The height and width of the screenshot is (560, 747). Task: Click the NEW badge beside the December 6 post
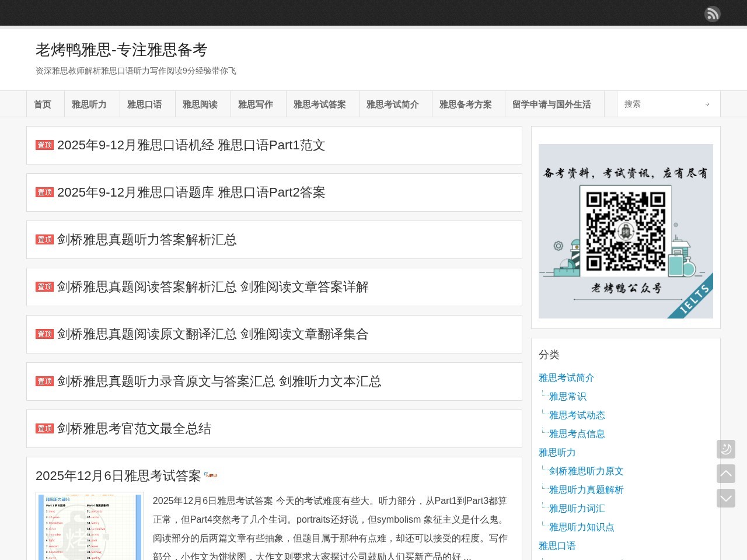click(x=211, y=475)
